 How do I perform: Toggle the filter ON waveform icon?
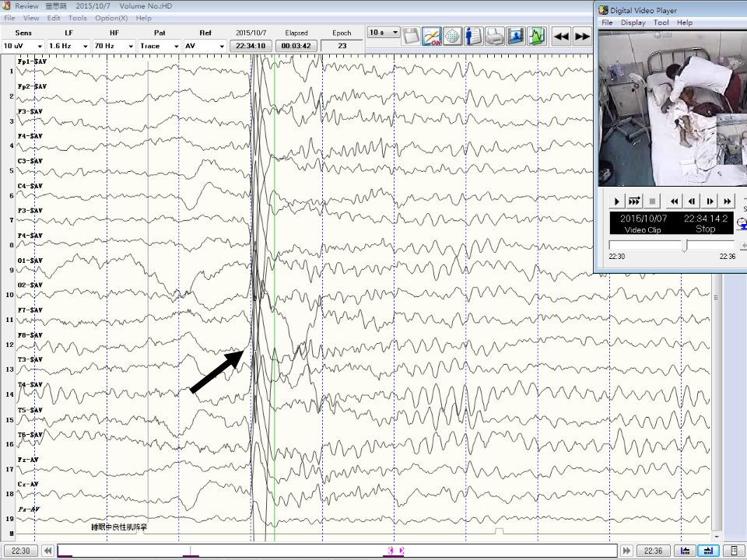pos(432,37)
